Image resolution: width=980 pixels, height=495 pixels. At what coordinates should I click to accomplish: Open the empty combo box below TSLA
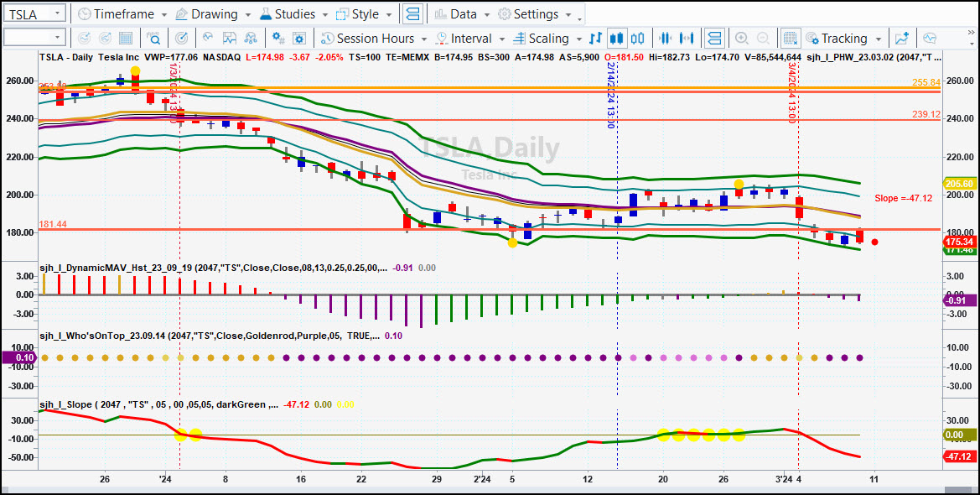tap(34, 38)
